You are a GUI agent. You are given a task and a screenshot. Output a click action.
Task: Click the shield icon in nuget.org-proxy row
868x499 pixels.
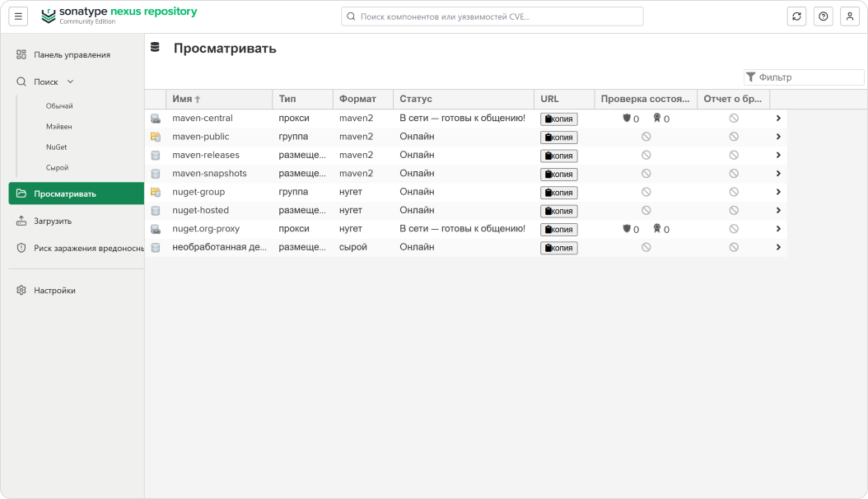(x=627, y=228)
